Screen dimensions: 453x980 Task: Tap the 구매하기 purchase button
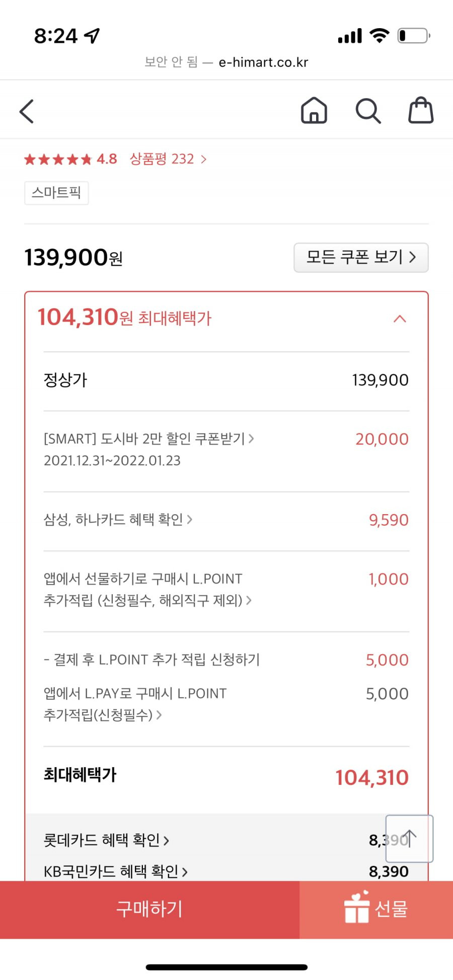tap(149, 909)
